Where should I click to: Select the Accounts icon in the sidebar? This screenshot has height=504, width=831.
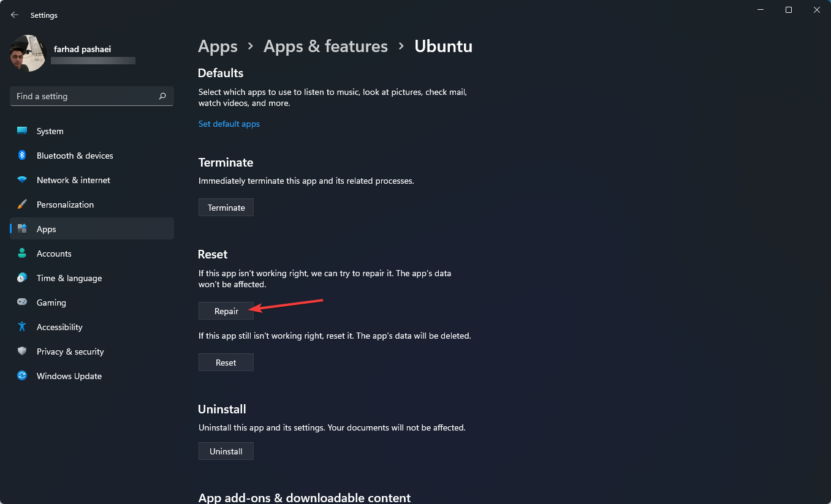[21, 253]
